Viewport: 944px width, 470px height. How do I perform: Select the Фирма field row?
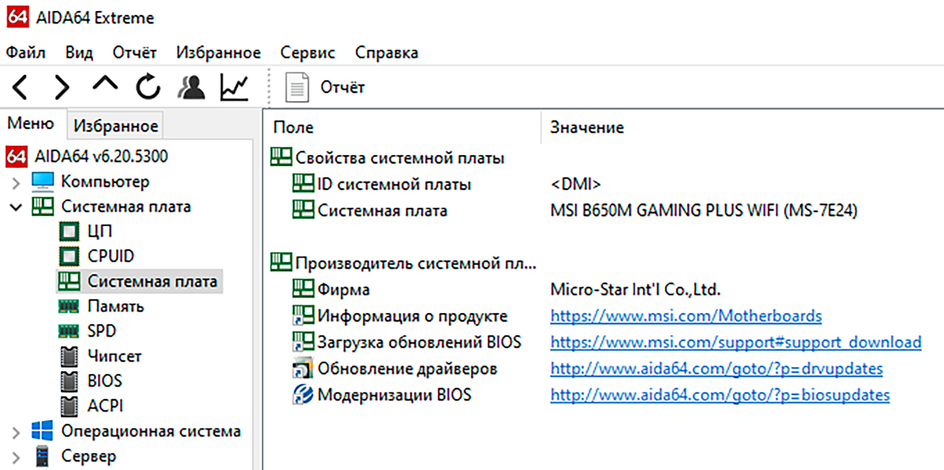(x=343, y=289)
